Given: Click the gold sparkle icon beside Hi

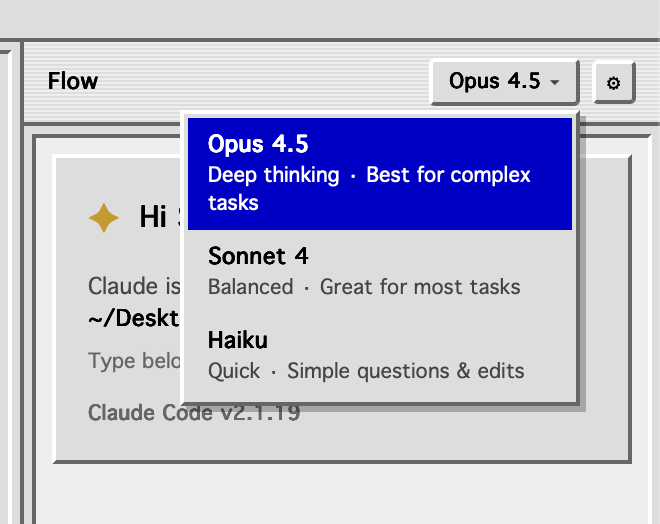Looking at the screenshot, I should click(x=104, y=218).
